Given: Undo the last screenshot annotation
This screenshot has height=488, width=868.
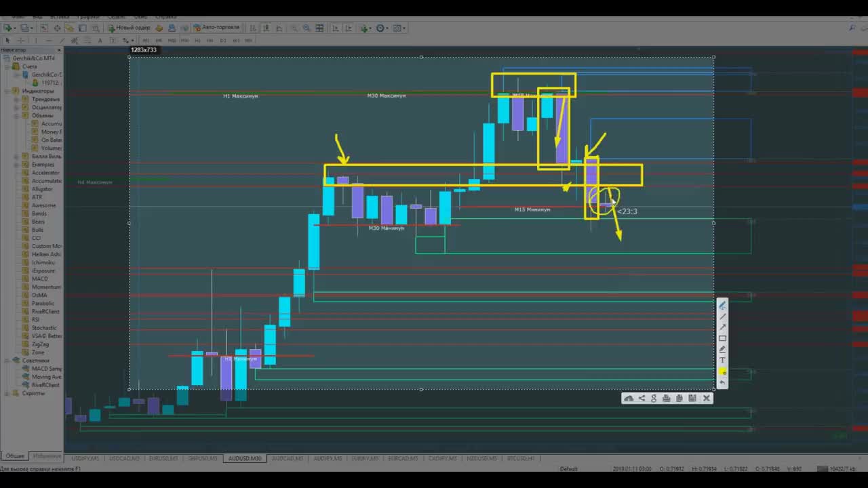Looking at the screenshot, I should (x=722, y=382).
